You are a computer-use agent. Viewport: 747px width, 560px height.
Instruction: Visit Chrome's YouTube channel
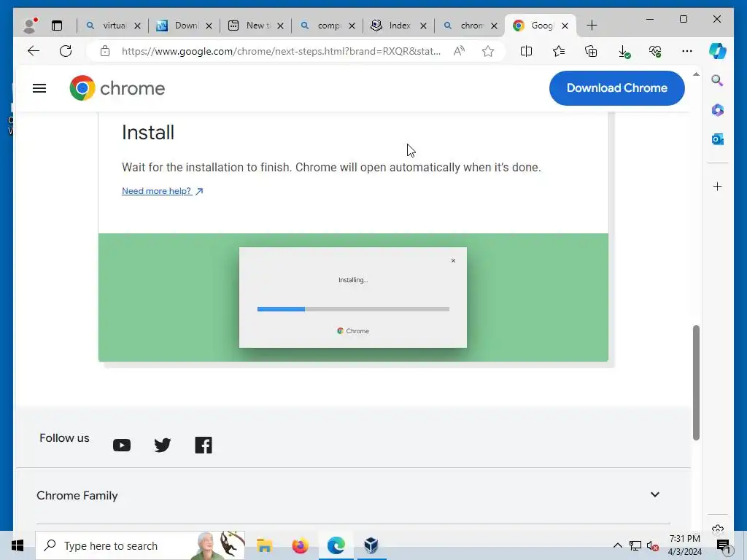tap(122, 446)
